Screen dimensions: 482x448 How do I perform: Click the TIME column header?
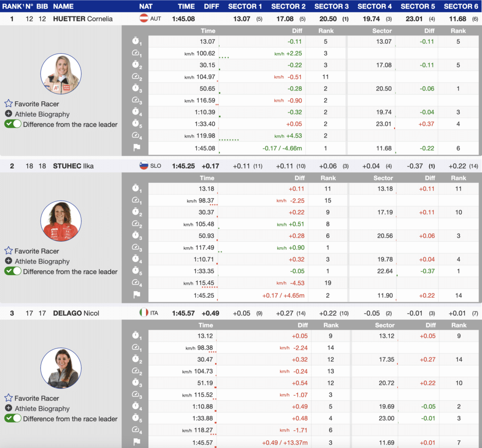[186, 6]
